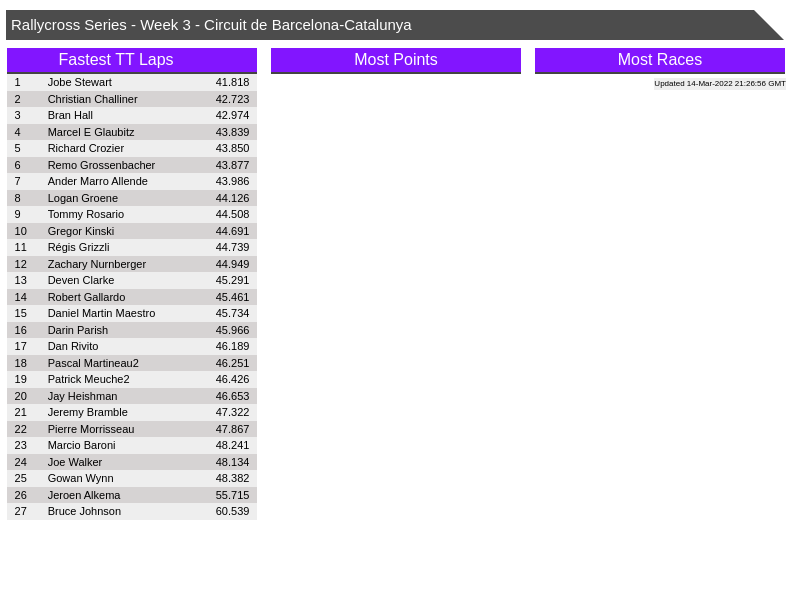Open the Most Races header
The image size is (800, 600).
(659, 60)
